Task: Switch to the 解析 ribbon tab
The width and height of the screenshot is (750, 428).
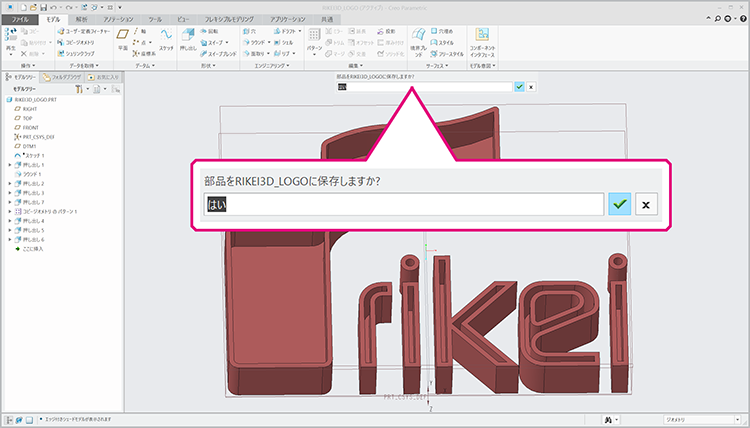Action: click(x=82, y=19)
